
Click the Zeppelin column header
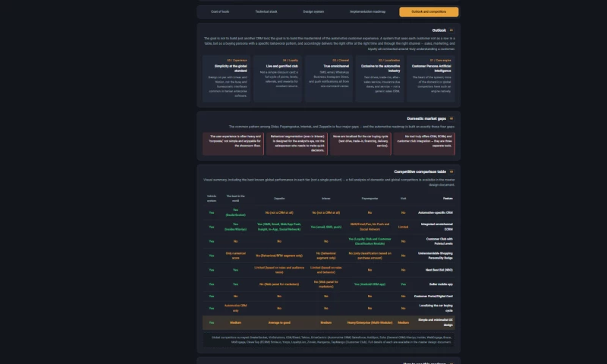pos(279,199)
